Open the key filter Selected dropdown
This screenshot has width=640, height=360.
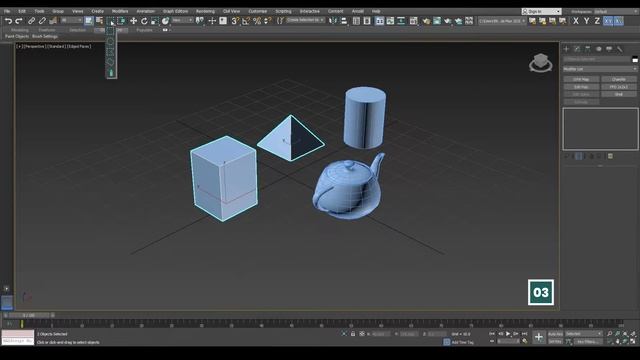pos(584,334)
